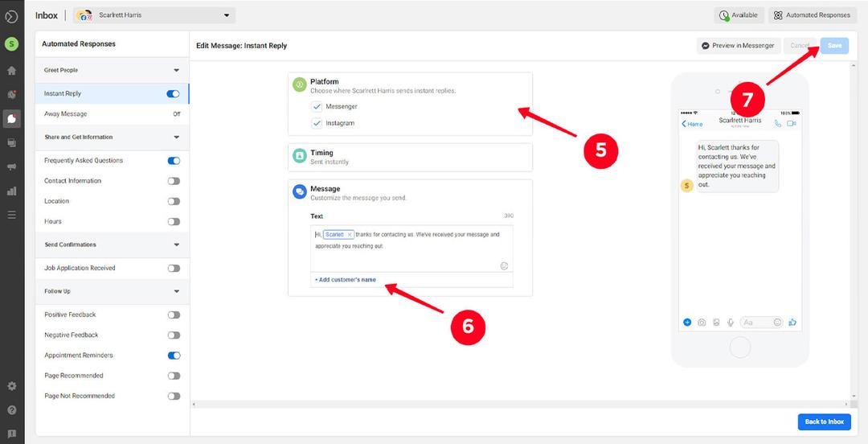Enable Hours toggle
The height and width of the screenshot is (444, 868).
click(174, 222)
